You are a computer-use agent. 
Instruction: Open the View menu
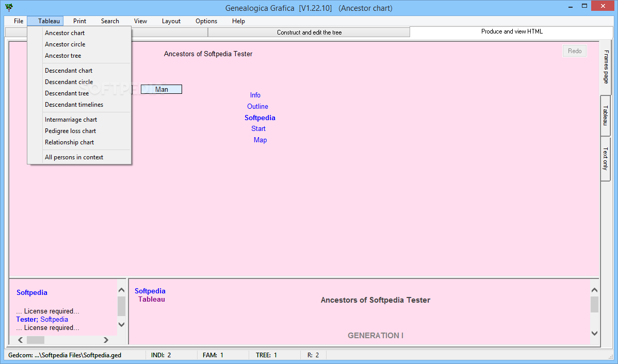tap(140, 21)
